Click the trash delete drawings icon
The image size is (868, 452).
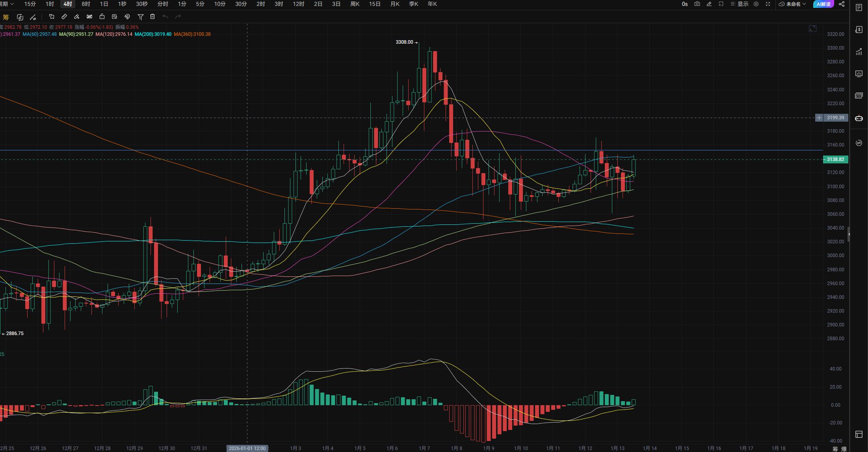[x=152, y=17]
